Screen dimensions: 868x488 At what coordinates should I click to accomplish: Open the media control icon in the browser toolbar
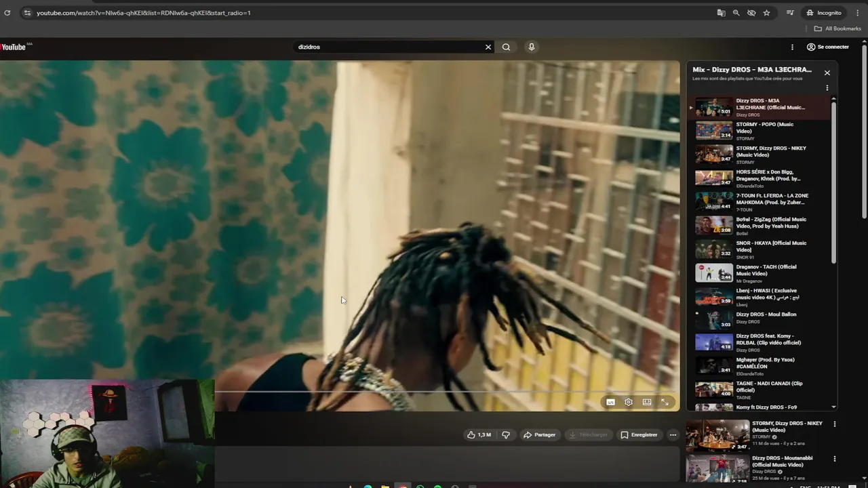click(790, 13)
